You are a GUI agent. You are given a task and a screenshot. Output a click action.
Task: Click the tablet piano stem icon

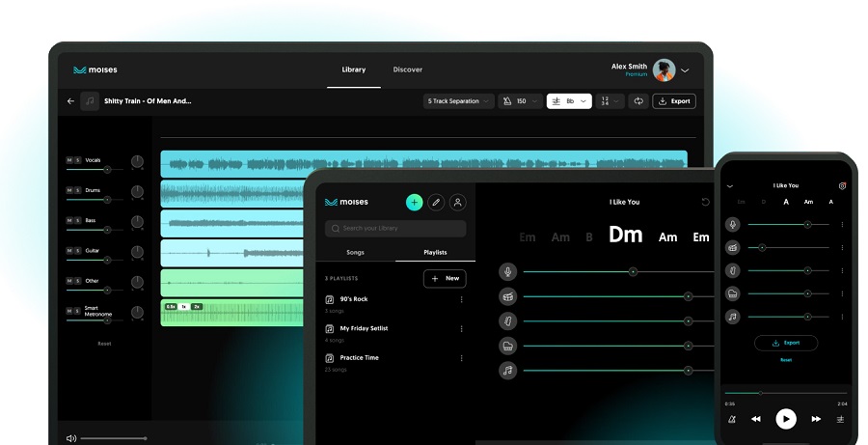(507, 346)
